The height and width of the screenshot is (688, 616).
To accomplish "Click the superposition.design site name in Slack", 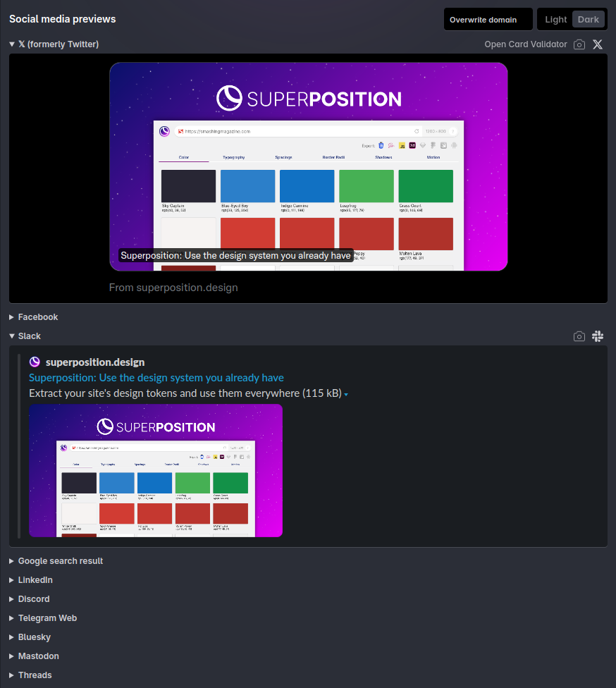I will [95, 362].
